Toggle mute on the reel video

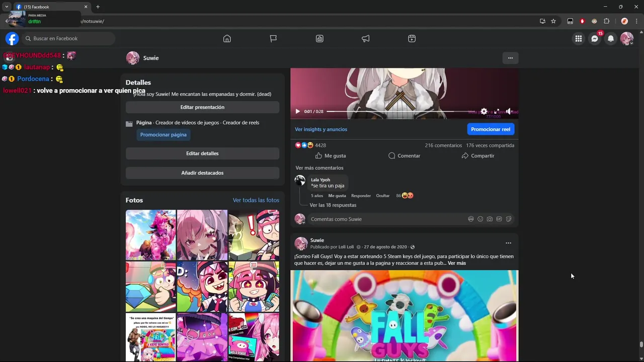[x=509, y=112]
